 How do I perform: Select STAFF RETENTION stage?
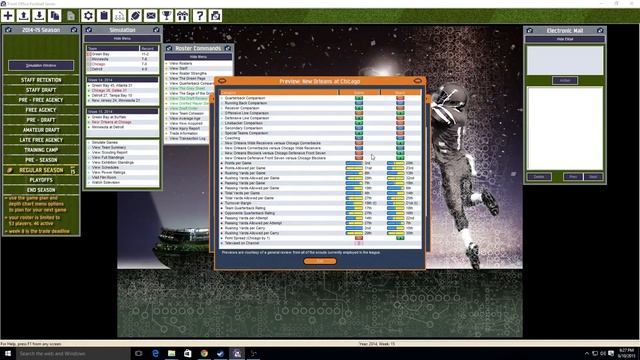(x=41, y=80)
